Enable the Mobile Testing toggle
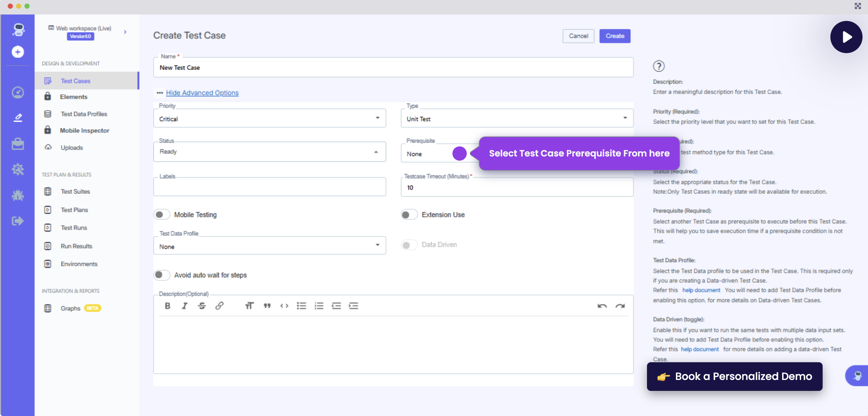Screen dimensions: 868x416 pyautogui.click(x=162, y=215)
